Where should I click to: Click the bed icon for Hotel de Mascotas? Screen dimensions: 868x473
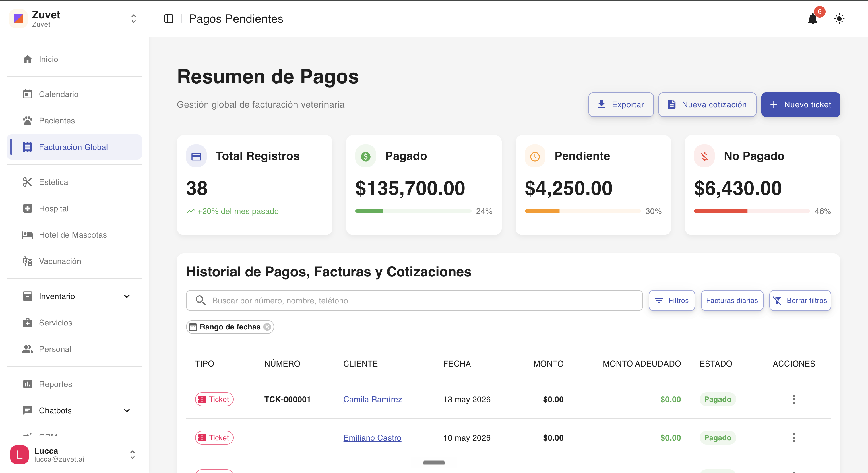[x=27, y=235]
